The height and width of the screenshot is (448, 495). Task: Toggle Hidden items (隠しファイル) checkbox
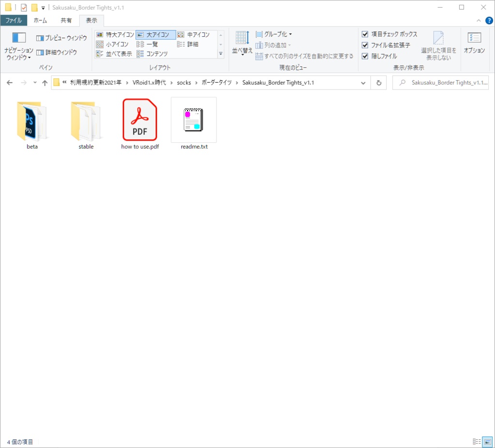pyautogui.click(x=365, y=56)
